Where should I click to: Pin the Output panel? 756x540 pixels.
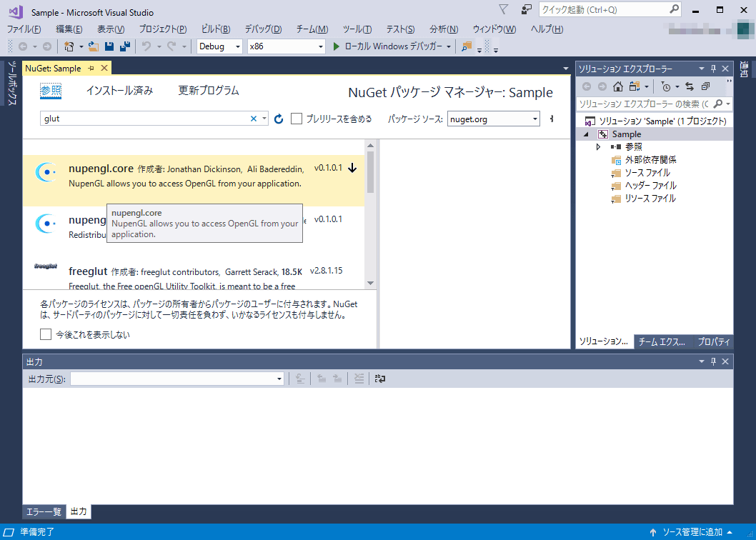714,361
